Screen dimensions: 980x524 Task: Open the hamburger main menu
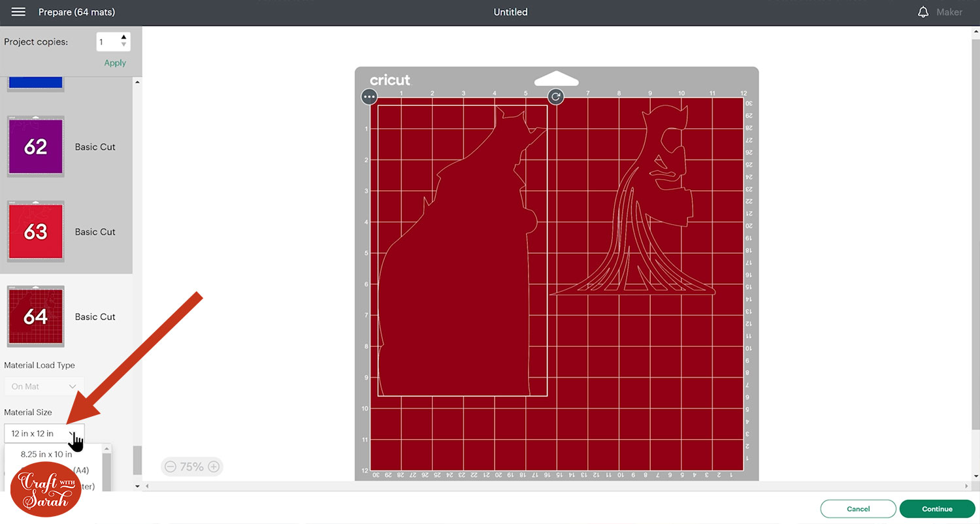click(18, 12)
